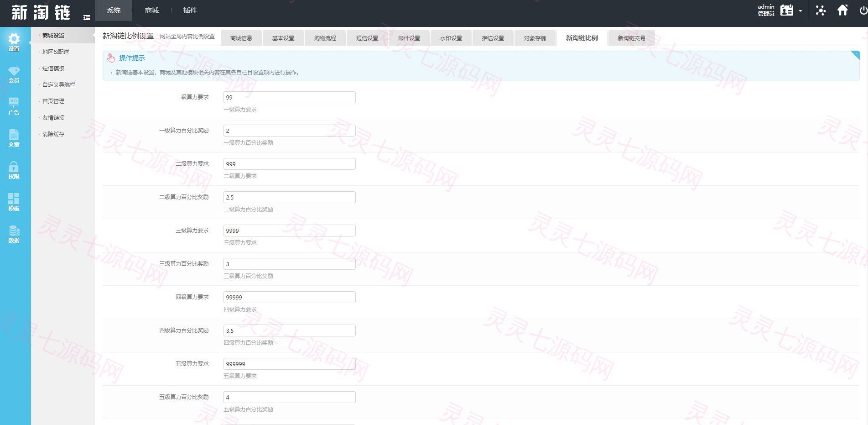
Task: Click the network nodes icon in header
Action: [821, 10]
